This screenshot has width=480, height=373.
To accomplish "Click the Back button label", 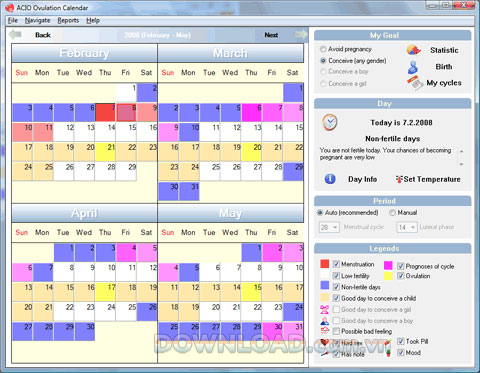I will coord(43,35).
